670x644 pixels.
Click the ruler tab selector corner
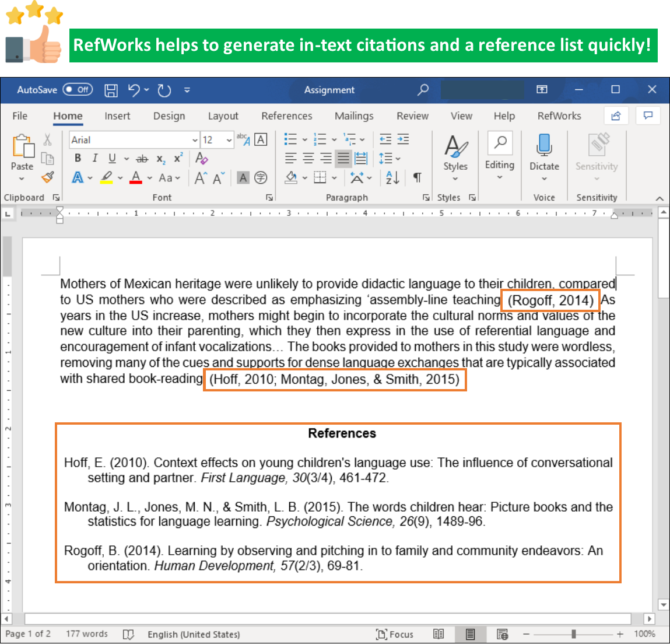point(8,213)
